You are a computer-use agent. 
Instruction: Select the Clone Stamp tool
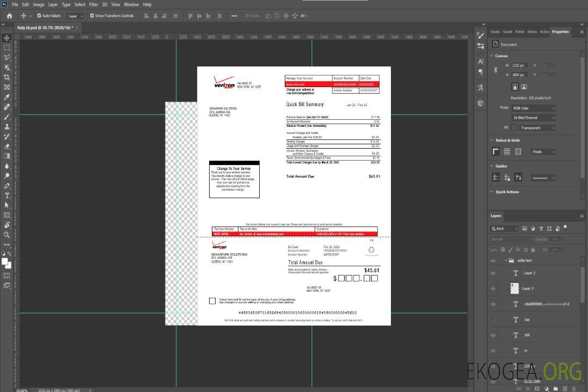coord(7,126)
